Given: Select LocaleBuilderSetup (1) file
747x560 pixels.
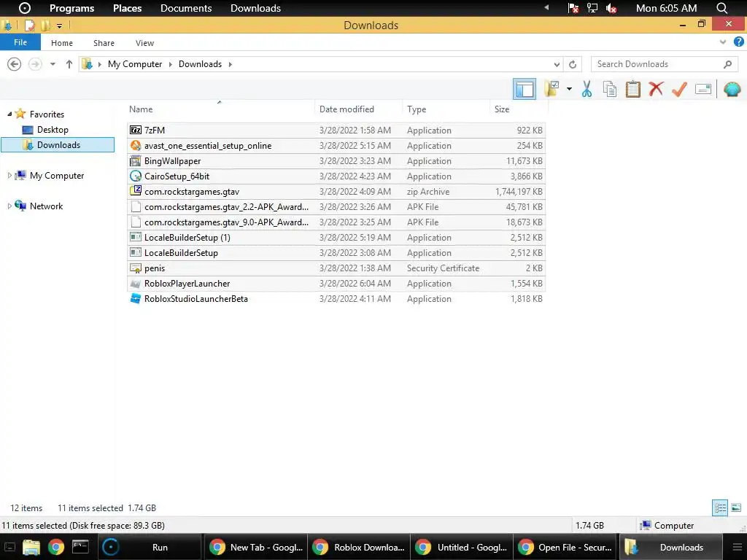Looking at the screenshot, I should click(x=336, y=237).
